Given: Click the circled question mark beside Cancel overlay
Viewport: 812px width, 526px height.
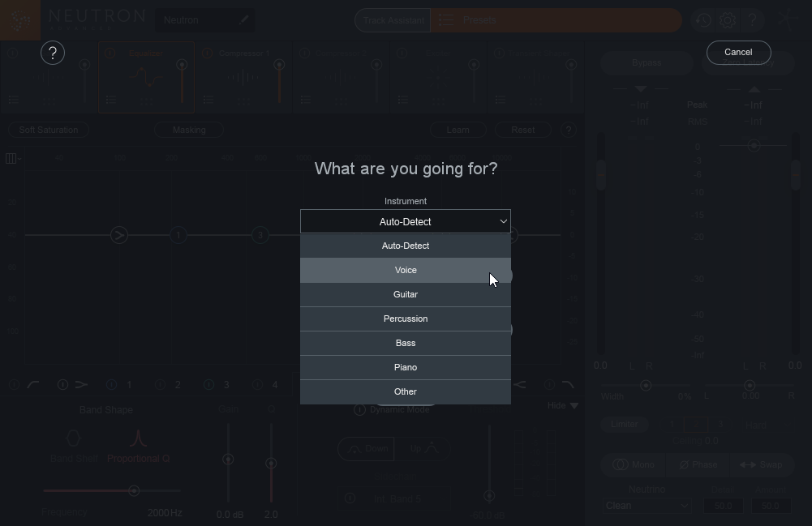Looking at the screenshot, I should tap(52, 53).
